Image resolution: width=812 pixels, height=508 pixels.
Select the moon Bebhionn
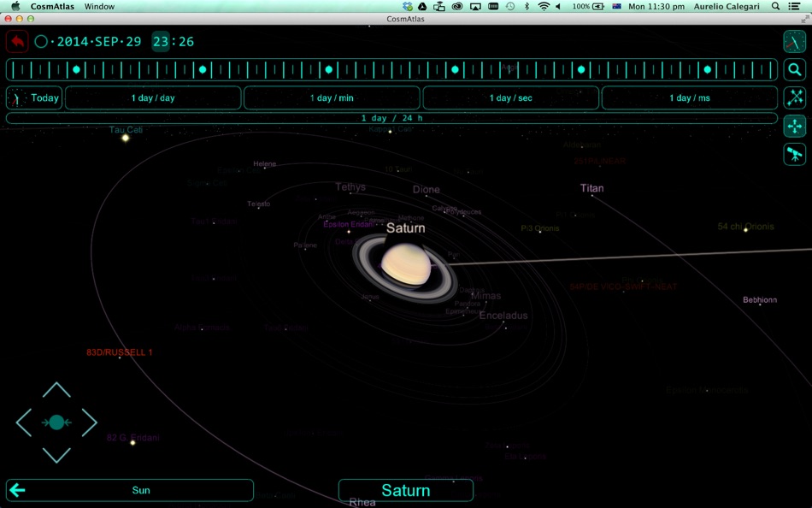[760, 299]
